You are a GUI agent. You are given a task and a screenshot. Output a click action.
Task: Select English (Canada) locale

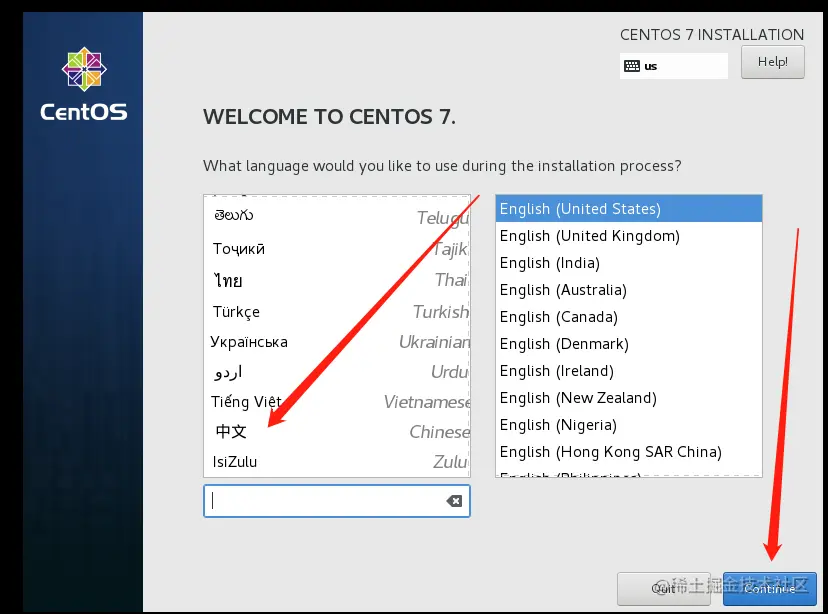[628, 317]
